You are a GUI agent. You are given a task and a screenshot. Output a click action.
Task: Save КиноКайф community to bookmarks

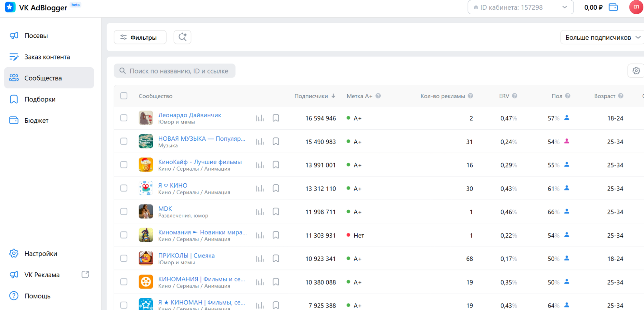276,165
